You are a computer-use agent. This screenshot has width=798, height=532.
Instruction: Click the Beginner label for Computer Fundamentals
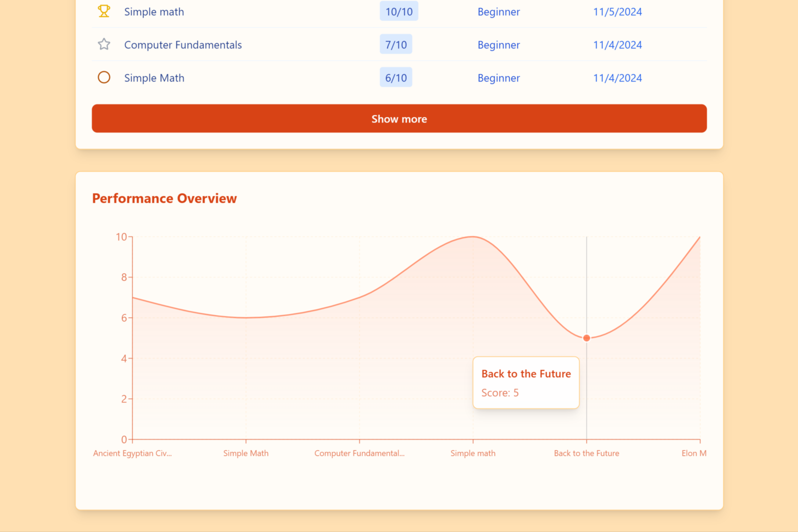(498, 45)
